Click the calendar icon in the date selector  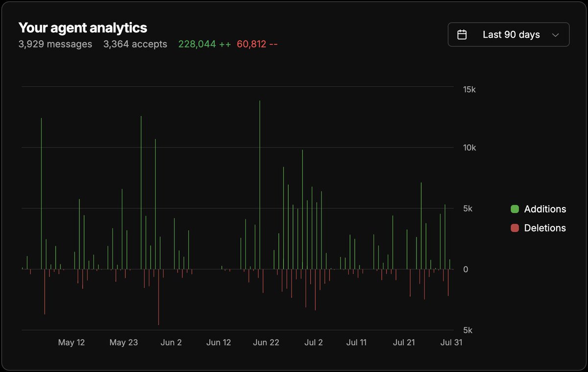[462, 35]
